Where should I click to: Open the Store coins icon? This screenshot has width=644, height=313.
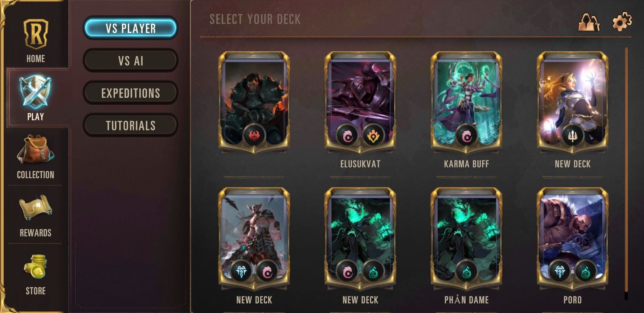pos(35,266)
